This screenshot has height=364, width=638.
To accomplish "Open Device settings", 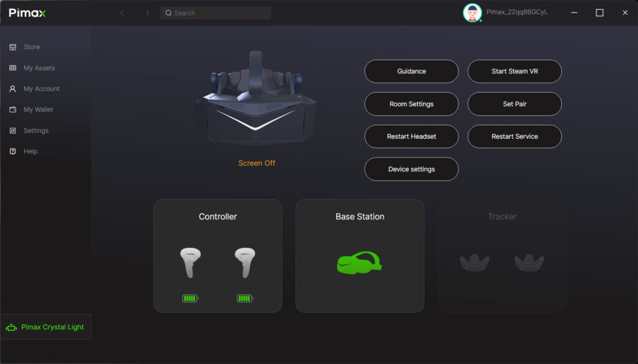I will (x=411, y=169).
